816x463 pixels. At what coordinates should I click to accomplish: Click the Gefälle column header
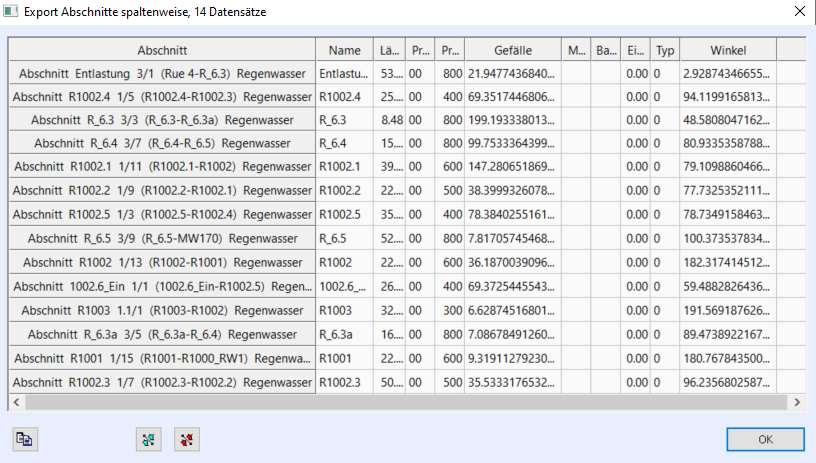coord(512,50)
